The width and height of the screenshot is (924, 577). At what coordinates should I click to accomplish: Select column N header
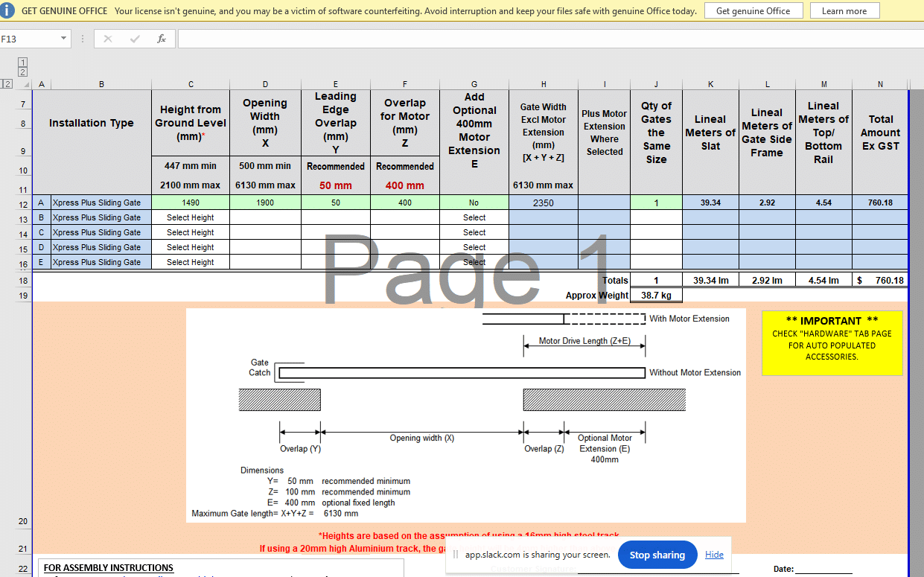[880, 84]
